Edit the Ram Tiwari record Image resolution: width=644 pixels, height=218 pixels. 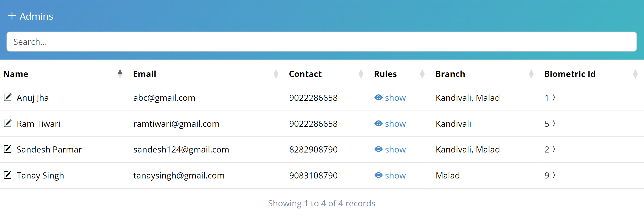pos(8,123)
